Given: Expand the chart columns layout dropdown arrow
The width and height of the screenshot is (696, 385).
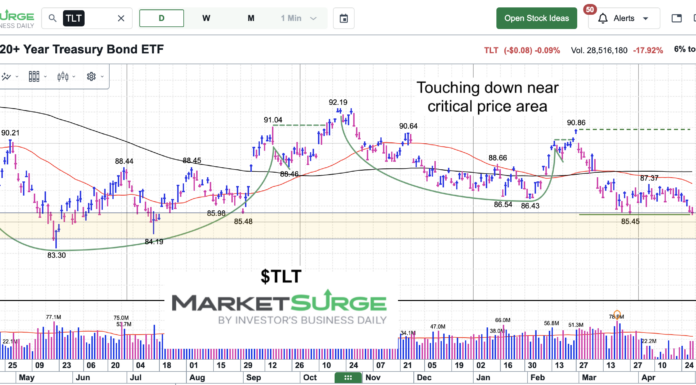Looking at the screenshot, I should tap(46, 77).
